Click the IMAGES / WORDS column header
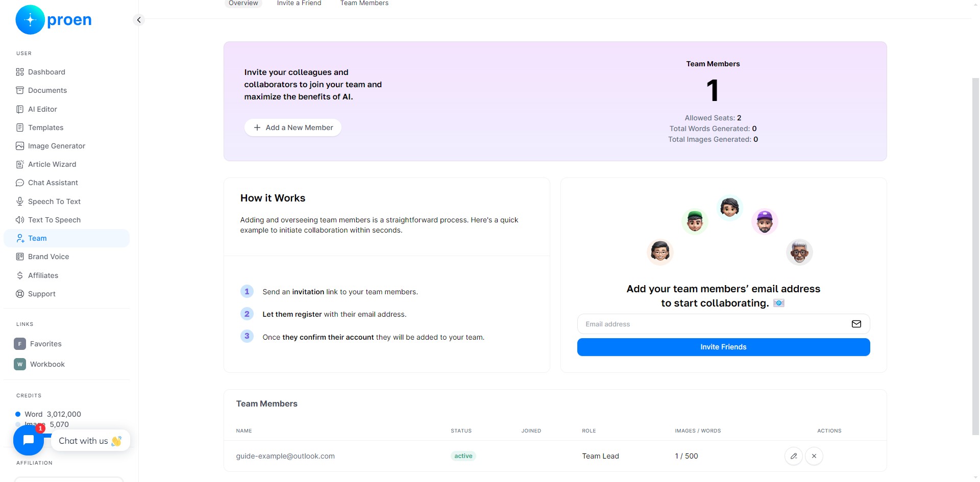 [698, 431]
